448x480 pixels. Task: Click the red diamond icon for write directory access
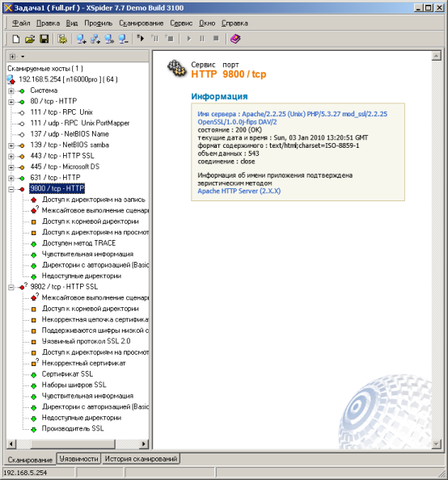pyautogui.click(x=34, y=200)
